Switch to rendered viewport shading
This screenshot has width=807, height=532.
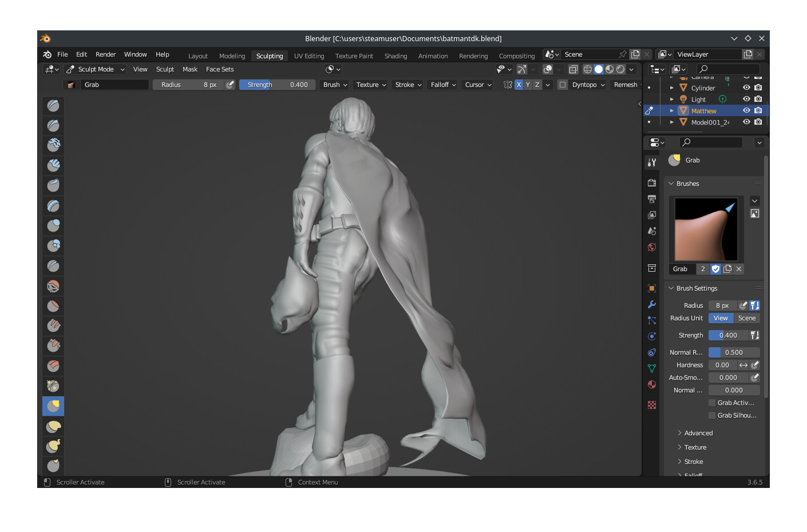click(x=620, y=69)
